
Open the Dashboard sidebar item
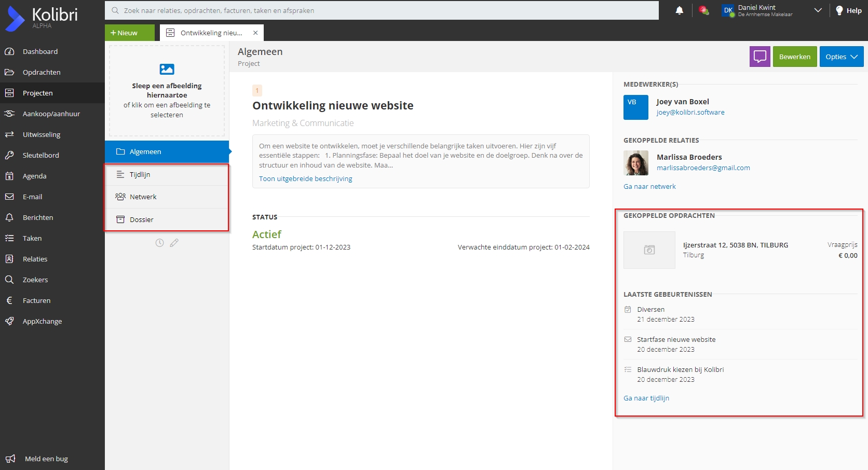click(52, 51)
